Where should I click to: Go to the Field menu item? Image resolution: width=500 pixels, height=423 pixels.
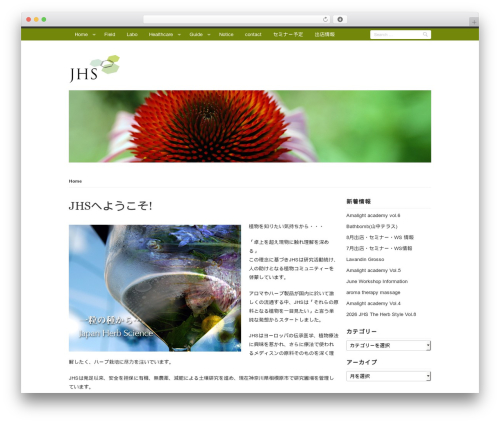click(109, 34)
